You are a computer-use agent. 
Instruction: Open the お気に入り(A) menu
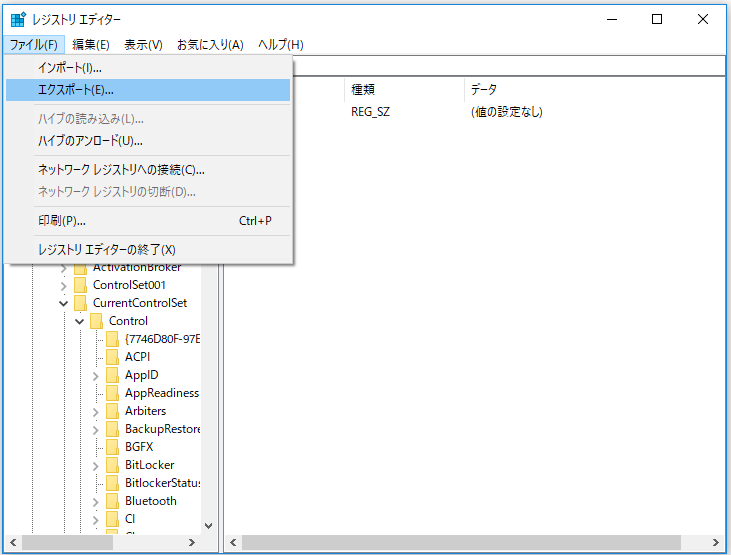tap(210, 45)
